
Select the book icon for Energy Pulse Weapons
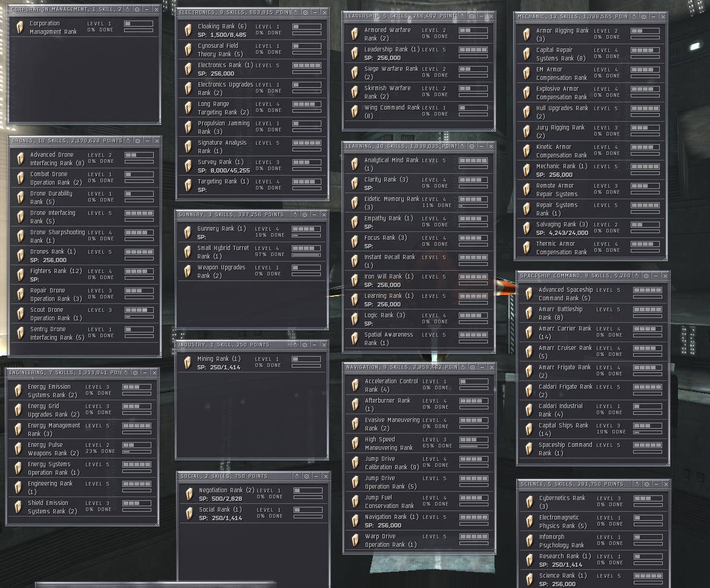[x=18, y=449]
